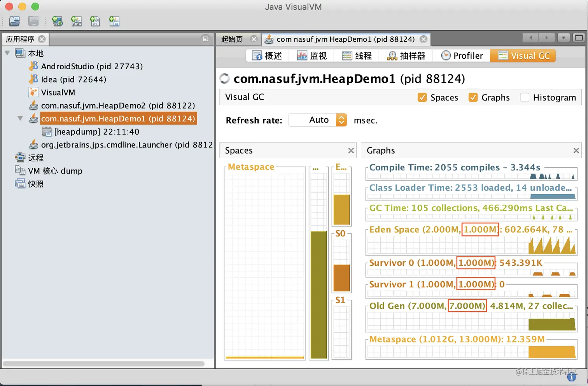Click the GC Time graph label
The width and height of the screenshot is (588, 386).
point(471,208)
